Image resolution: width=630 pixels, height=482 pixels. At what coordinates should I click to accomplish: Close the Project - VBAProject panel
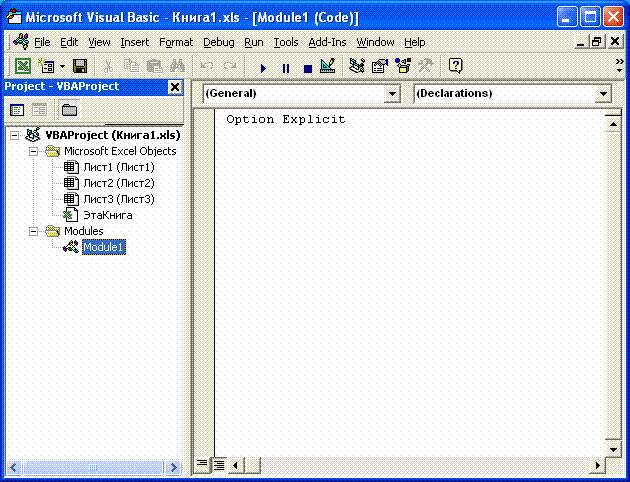coord(175,87)
